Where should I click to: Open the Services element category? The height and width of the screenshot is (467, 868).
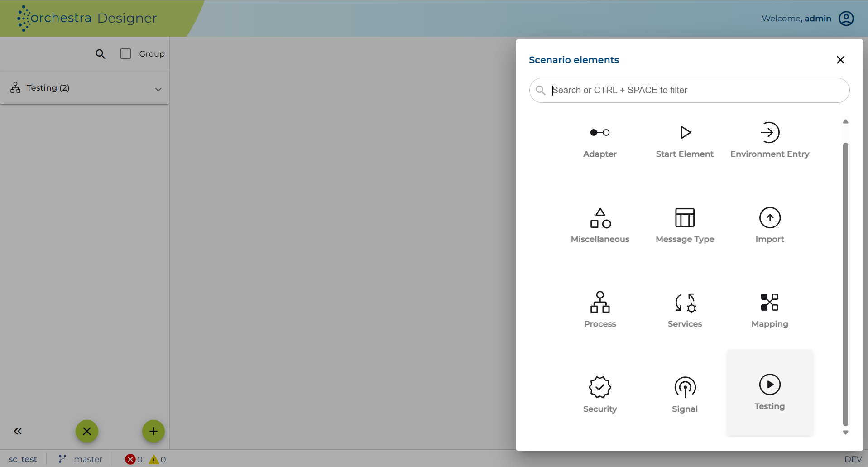[x=685, y=310]
